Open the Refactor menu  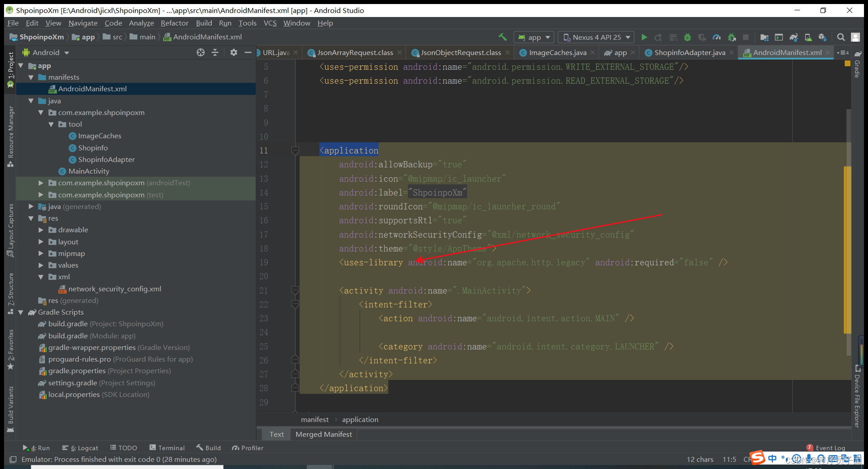click(x=174, y=23)
